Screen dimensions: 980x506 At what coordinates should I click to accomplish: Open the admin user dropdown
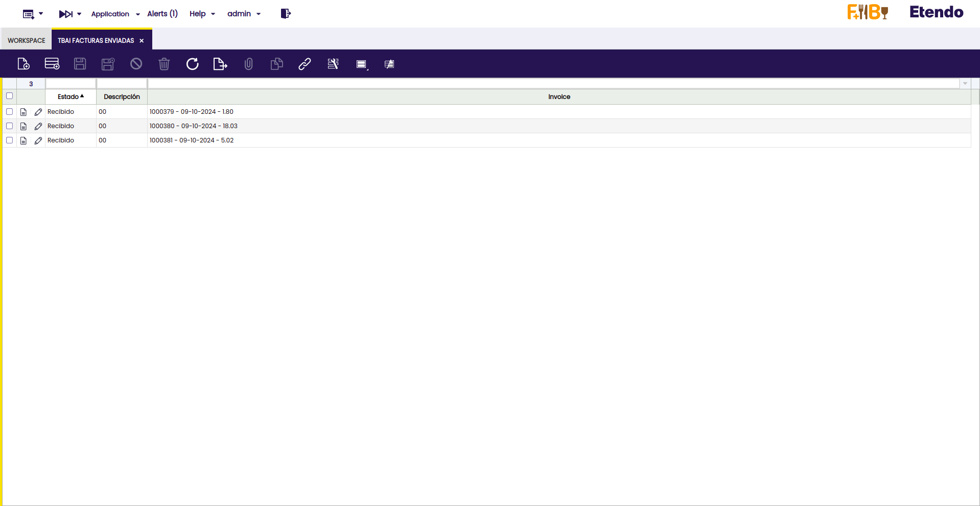point(244,14)
